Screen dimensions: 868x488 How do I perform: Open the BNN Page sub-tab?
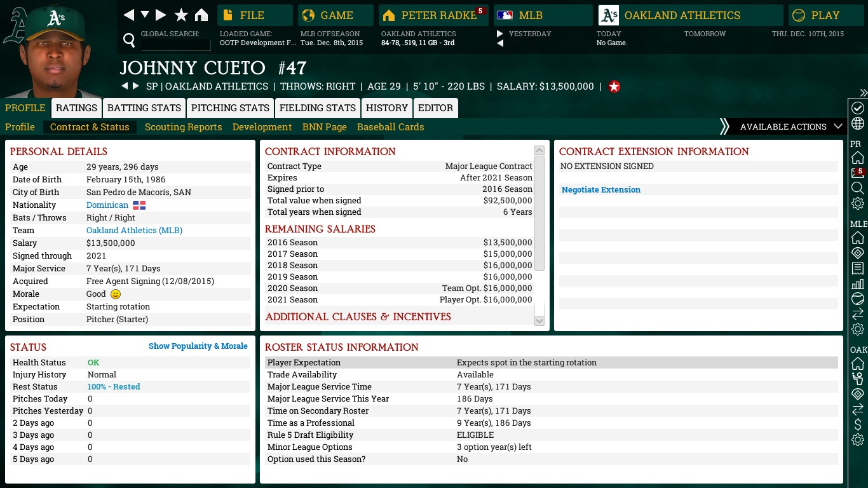click(x=325, y=127)
